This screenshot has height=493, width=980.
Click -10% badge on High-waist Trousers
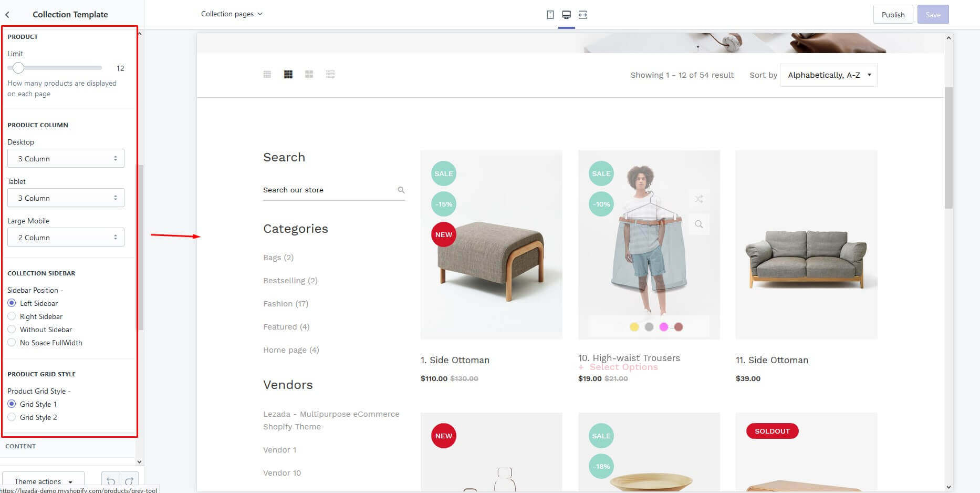[601, 204]
